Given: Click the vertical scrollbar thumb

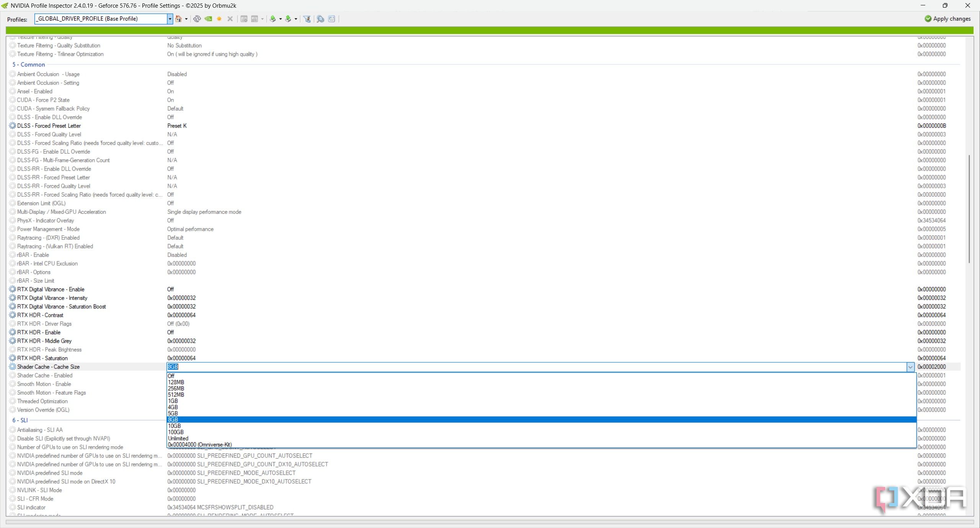Looking at the screenshot, I should (x=969, y=209).
